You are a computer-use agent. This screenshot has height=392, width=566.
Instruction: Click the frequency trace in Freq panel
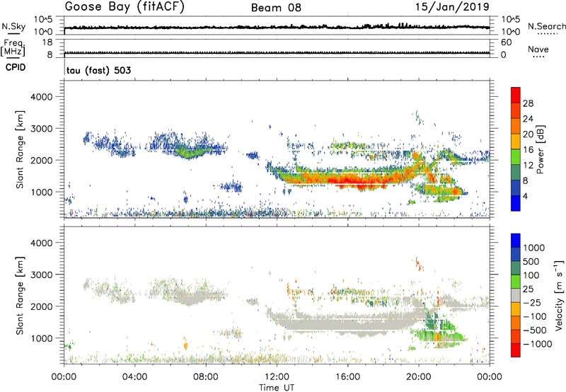coord(277,52)
